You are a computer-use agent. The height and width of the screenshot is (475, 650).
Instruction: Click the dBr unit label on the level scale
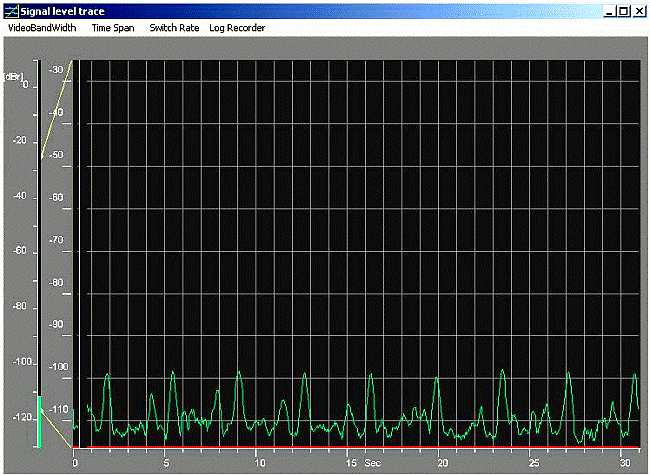pyautogui.click(x=14, y=76)
